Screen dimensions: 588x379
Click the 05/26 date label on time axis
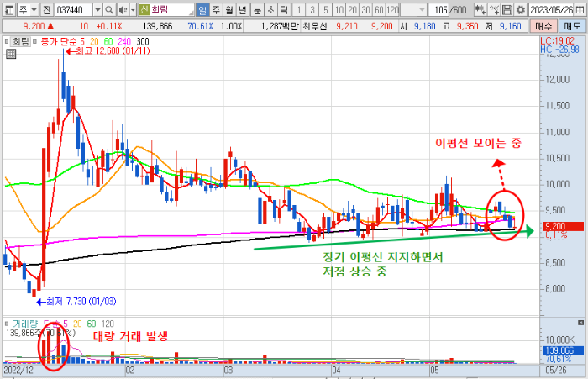click(x=556, y=371)
